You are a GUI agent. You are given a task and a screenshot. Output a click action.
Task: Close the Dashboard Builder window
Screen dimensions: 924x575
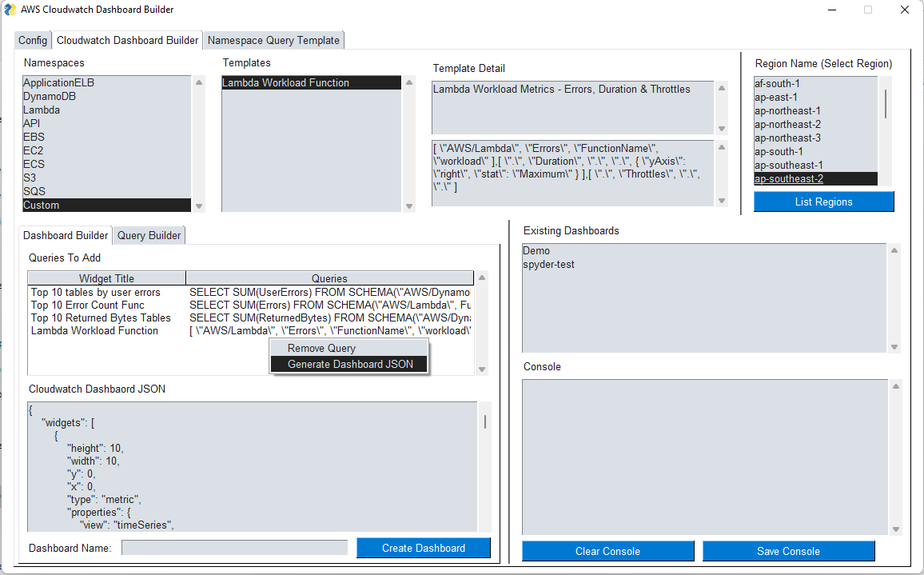pos(905,10)
